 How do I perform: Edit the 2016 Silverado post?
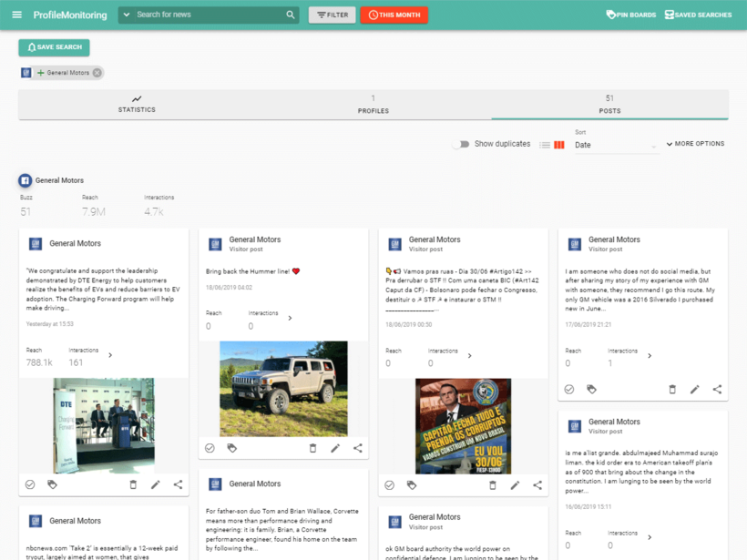click(x=694, y=390)
